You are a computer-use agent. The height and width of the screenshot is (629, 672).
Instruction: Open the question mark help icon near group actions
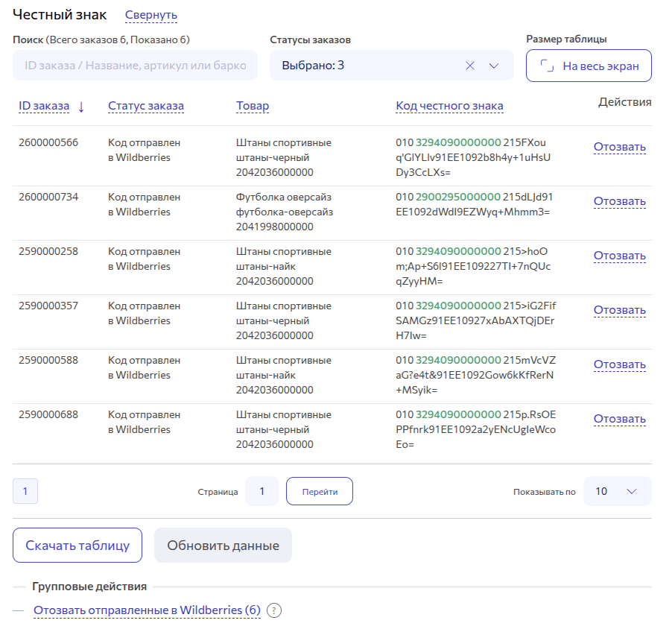tap(275, 610)
